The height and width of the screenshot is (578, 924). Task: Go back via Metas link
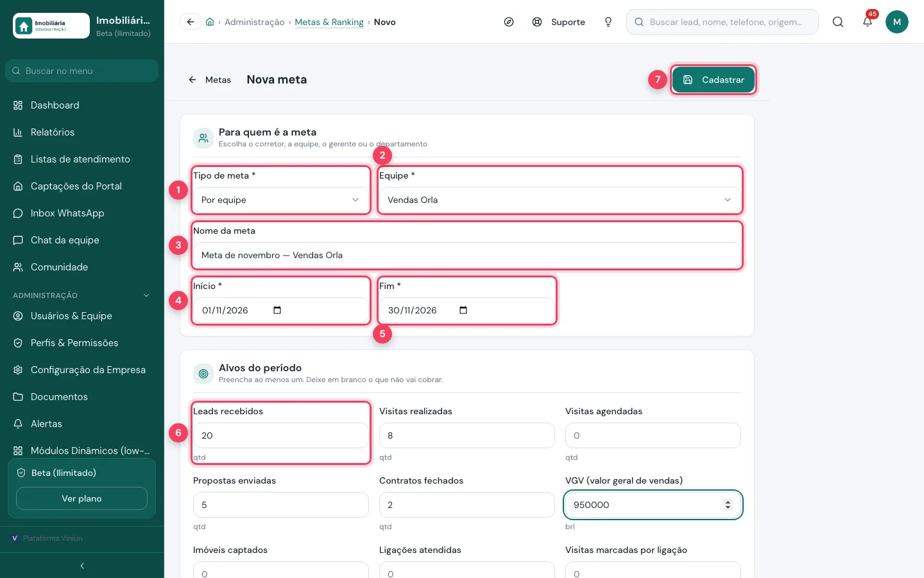click(210, 80)
